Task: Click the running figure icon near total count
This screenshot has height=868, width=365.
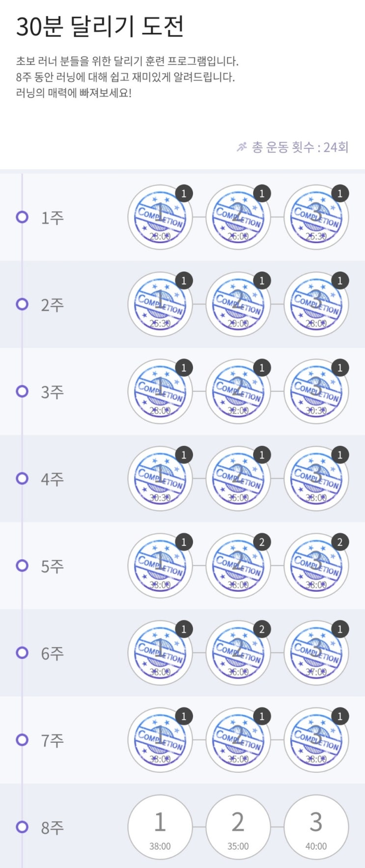Action: 241,147
